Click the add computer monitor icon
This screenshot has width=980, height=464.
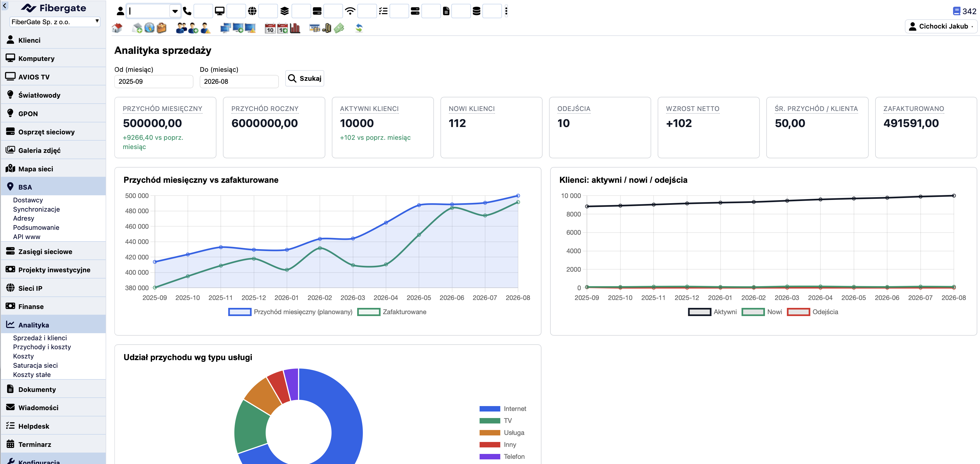[238, 28]
